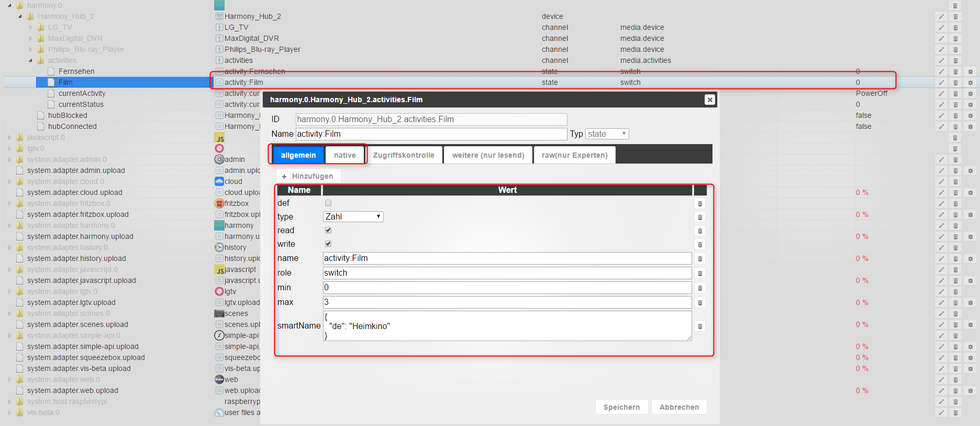The image size is (980, 426).
Task: Switch to the native tab
Action: click(345, 155)
